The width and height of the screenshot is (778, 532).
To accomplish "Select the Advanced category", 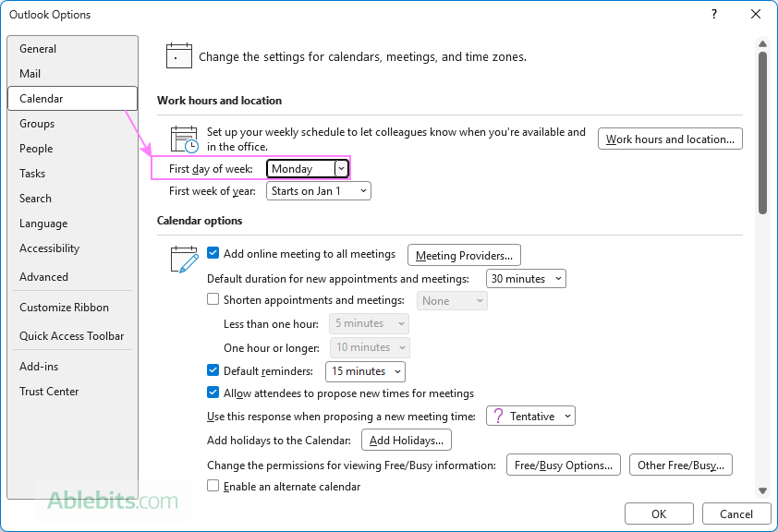I will tap(72, 277).
